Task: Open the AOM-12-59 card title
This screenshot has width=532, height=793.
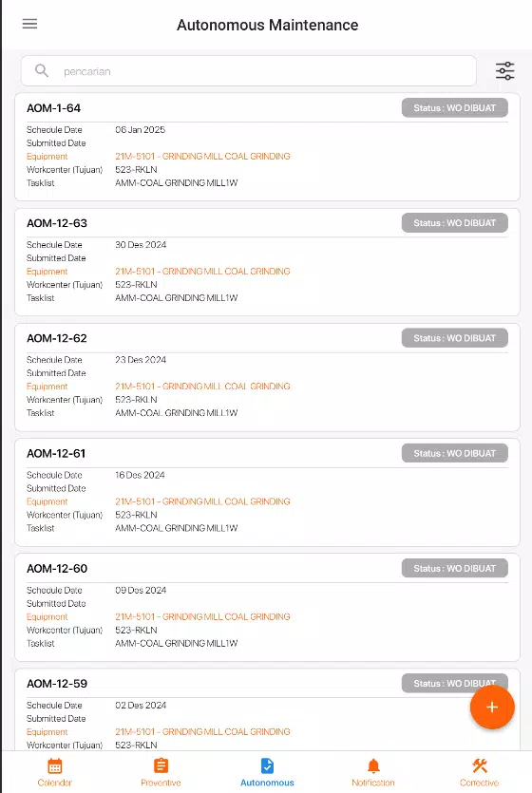Action: (57, 683)
